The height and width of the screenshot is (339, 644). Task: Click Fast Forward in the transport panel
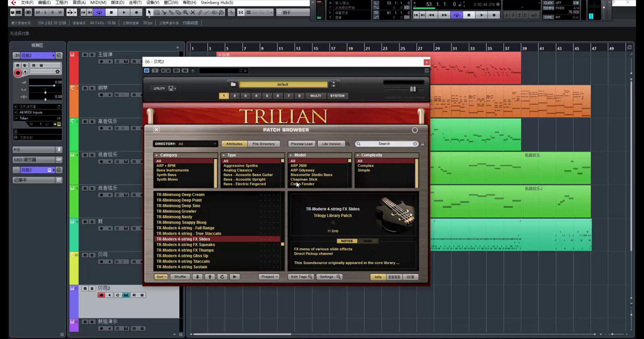point(444,15)
